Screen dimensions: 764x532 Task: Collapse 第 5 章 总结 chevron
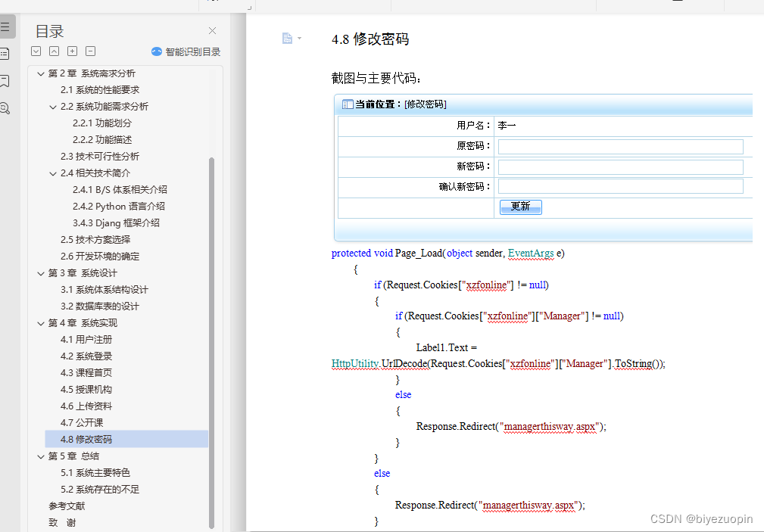click(x=41, y=456)
